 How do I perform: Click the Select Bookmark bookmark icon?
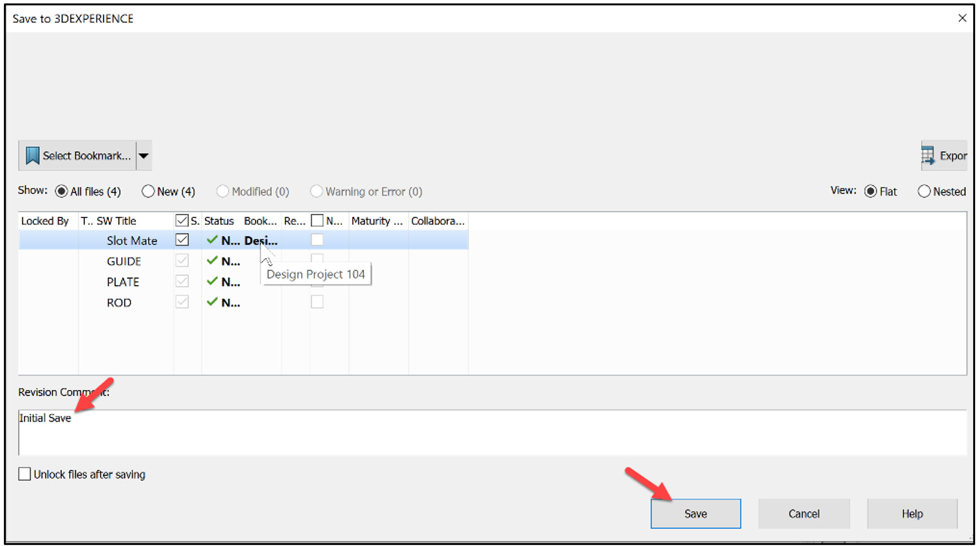[x=32, y=155]
